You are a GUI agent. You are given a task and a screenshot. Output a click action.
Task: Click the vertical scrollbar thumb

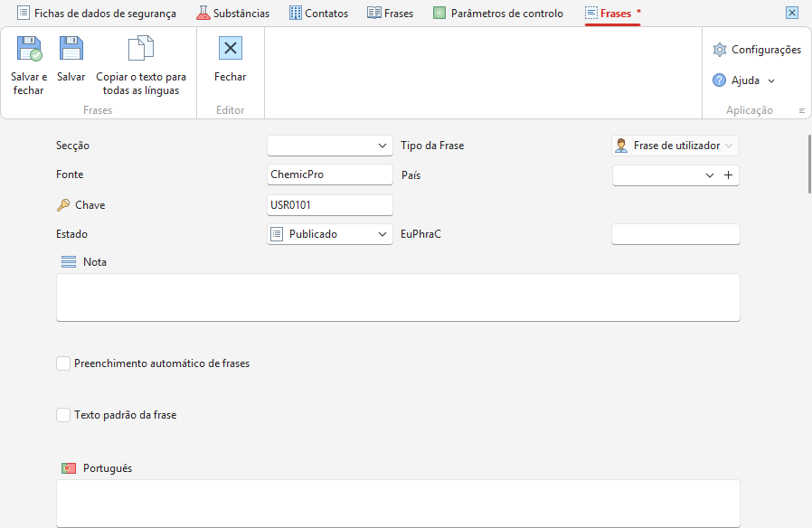click(809, 164)
